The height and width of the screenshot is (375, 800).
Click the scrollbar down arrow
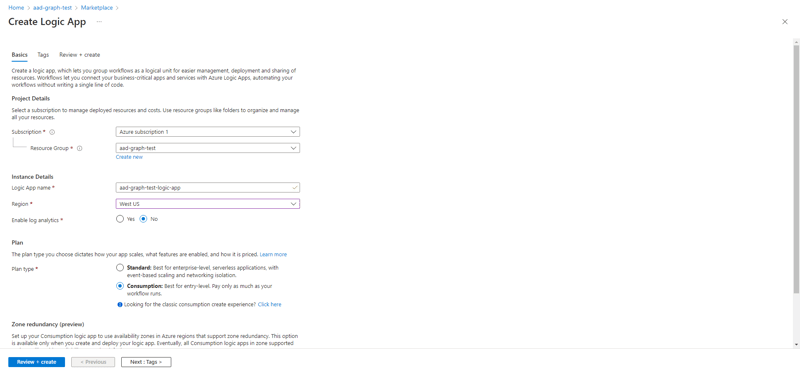tap(796, 345)
